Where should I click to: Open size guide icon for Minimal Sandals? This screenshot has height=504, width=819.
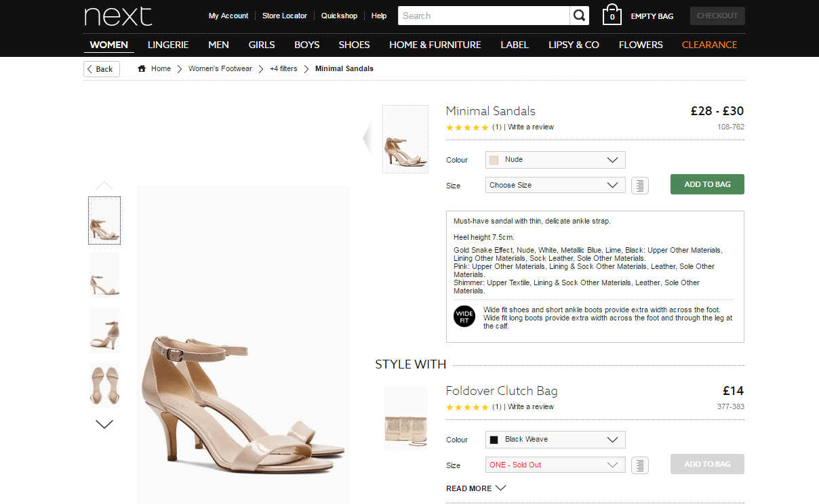tap(639, 185)
